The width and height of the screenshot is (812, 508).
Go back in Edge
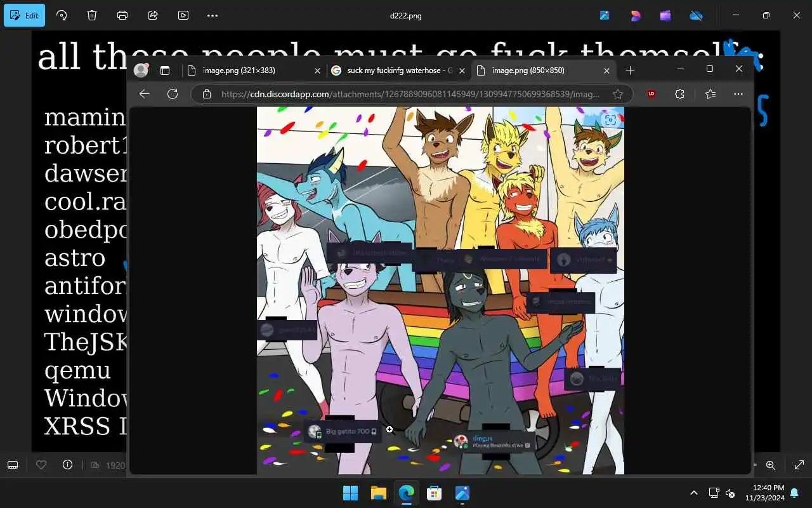(145, 94)
